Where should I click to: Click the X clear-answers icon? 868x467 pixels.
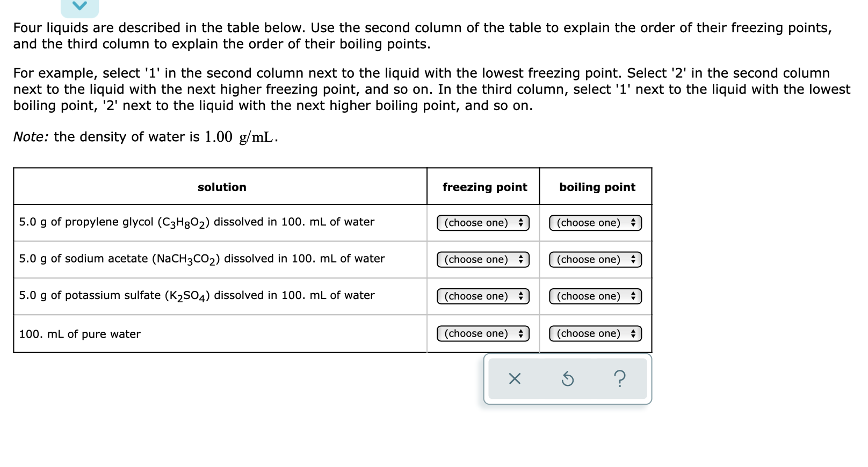[514, 379]
